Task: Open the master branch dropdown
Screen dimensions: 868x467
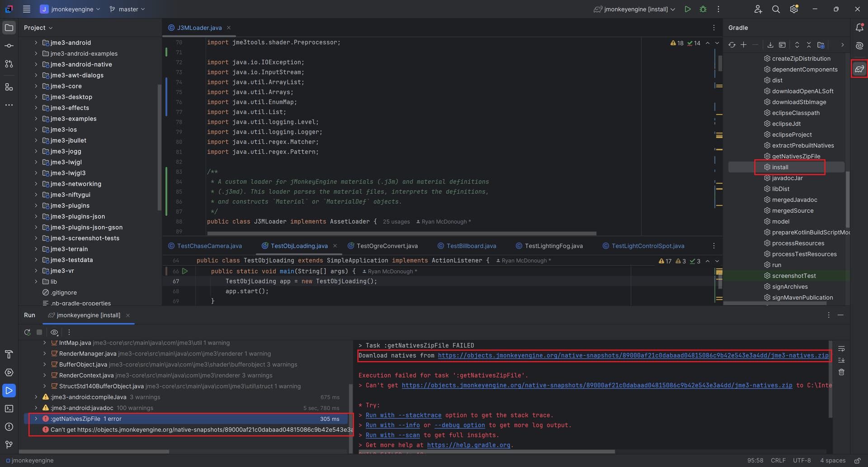Action: tap(127, 9)
